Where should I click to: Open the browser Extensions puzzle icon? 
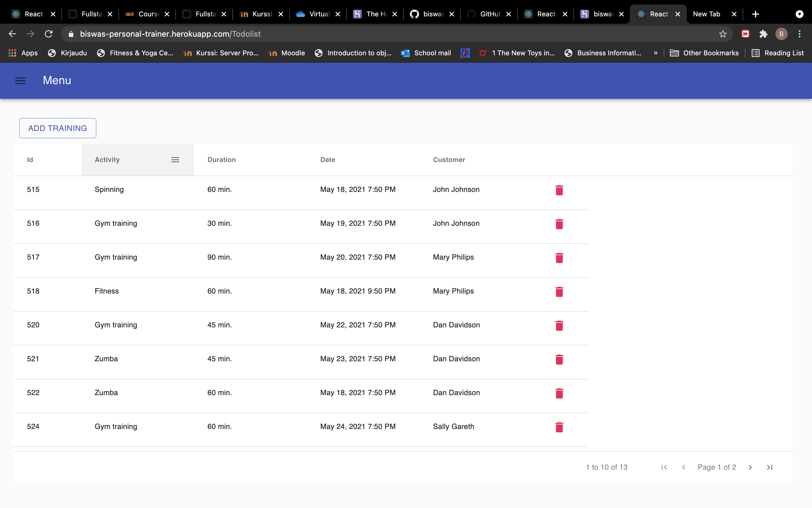coord(763,34)
